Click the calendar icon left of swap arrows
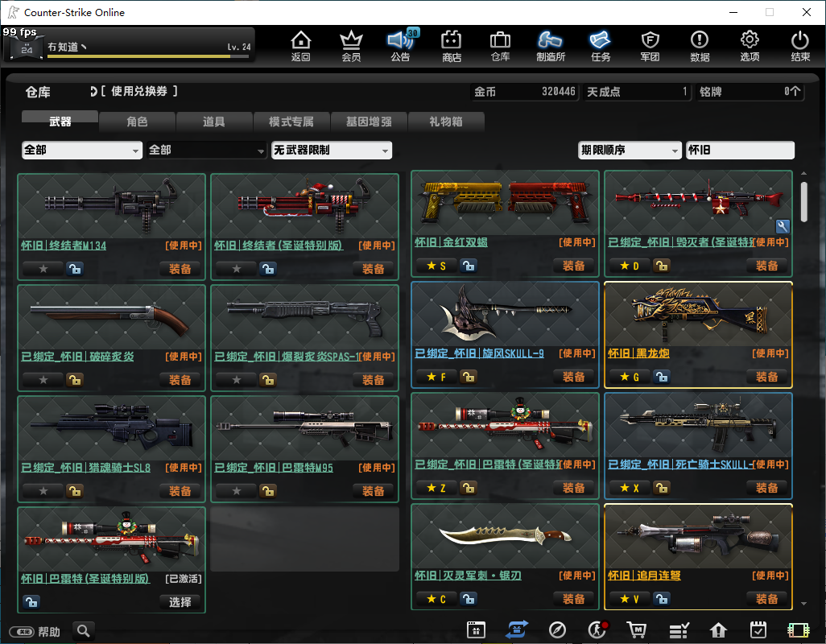This screenshot has height=644, width=826. point(476,630)
